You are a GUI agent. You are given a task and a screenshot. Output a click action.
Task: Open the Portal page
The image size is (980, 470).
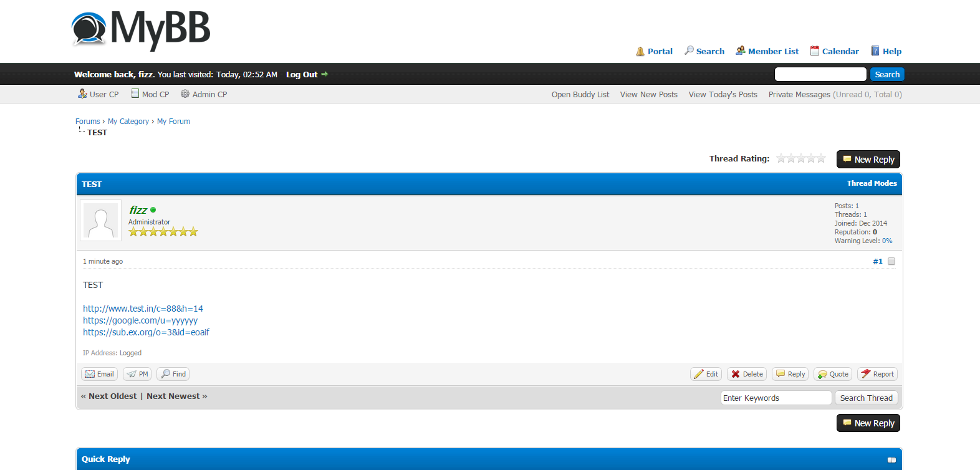[654, 51]
